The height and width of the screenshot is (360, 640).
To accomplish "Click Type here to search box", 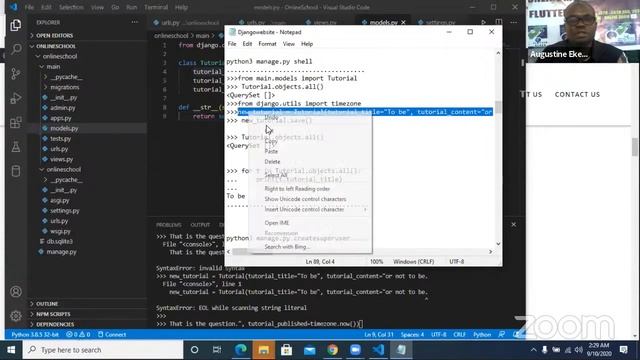I will pos(103,350).
